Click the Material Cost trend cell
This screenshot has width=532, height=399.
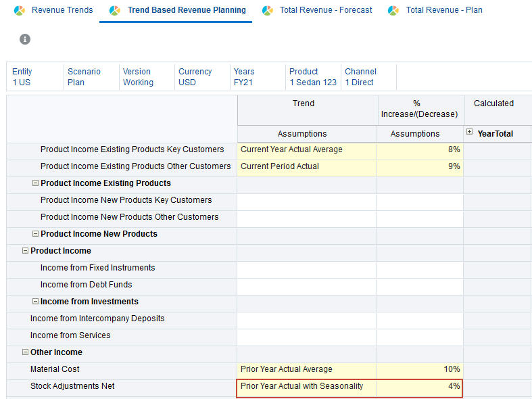(306, 369)
